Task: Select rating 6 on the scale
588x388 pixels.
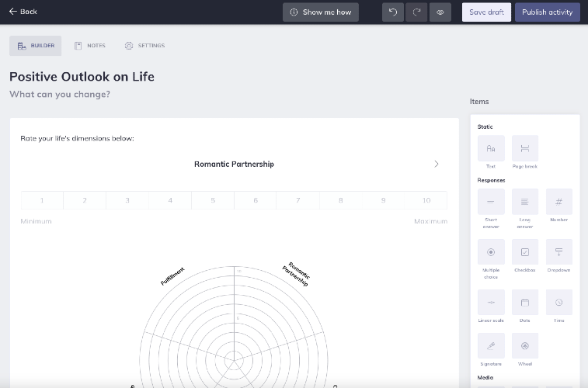Action: [256, 200]
